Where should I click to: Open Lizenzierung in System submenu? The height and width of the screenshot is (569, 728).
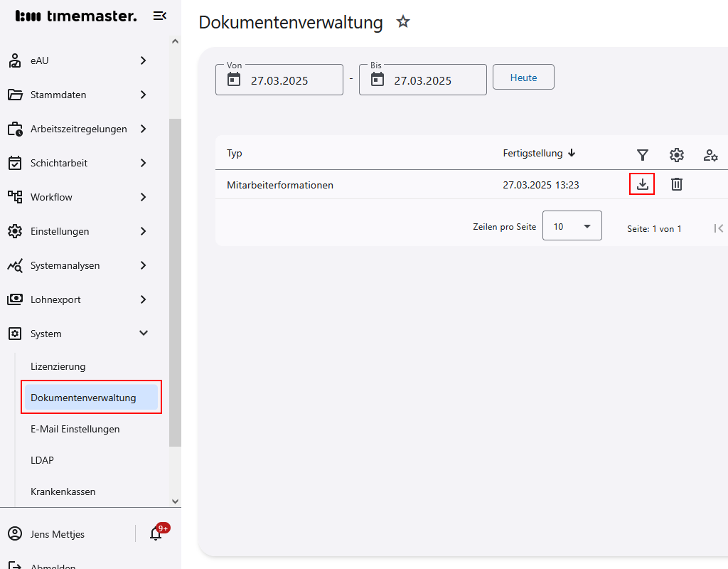[x=58, y=366]
